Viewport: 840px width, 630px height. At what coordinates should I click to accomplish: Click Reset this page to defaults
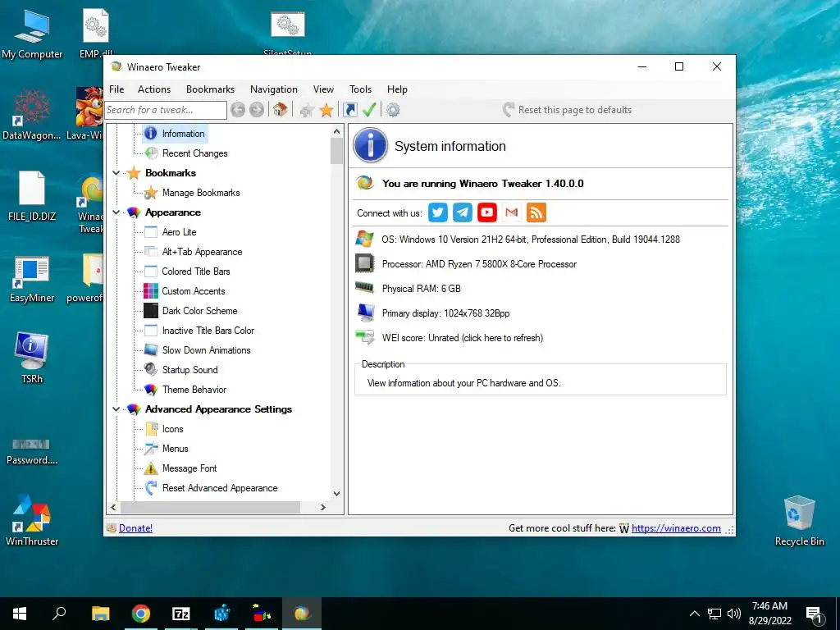coord(568,110)
